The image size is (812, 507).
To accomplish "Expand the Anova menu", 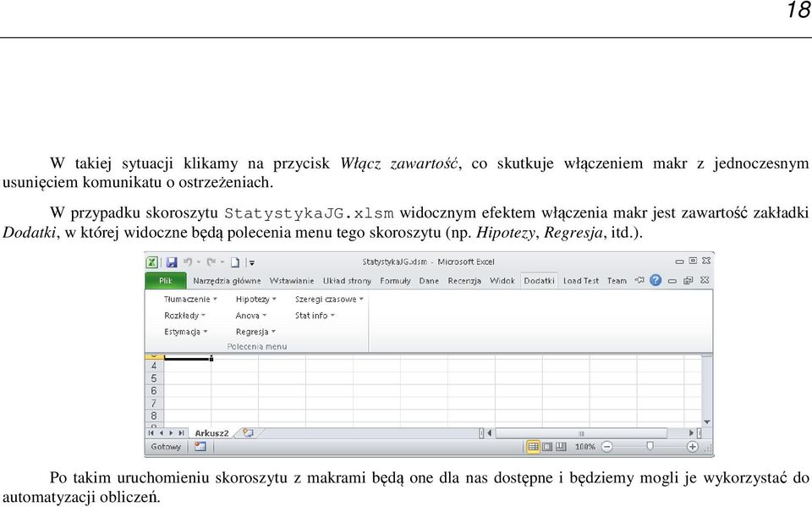I will [250, 315].
